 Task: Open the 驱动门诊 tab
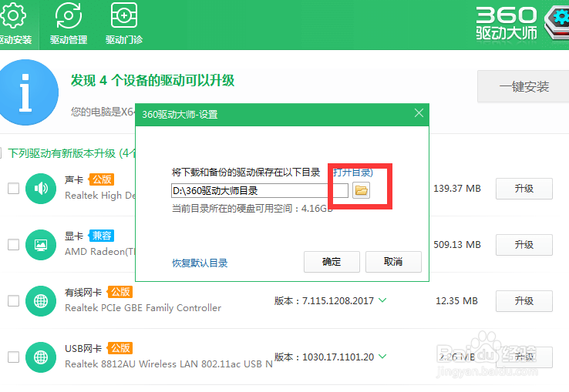tap(124, 24)
